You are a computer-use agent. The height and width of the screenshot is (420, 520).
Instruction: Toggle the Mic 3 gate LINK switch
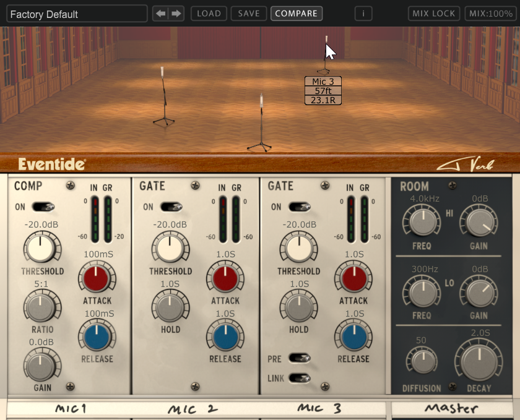coord(299,378)
